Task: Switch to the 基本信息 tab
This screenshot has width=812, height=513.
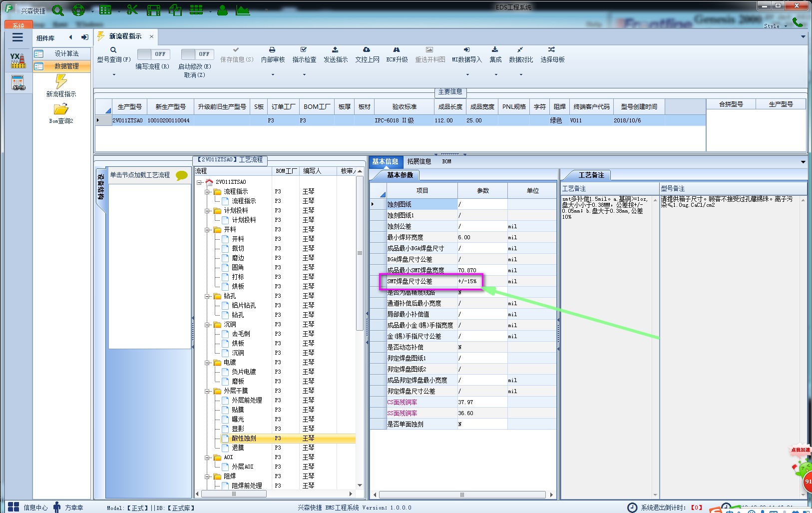Action: click(385, 162)
